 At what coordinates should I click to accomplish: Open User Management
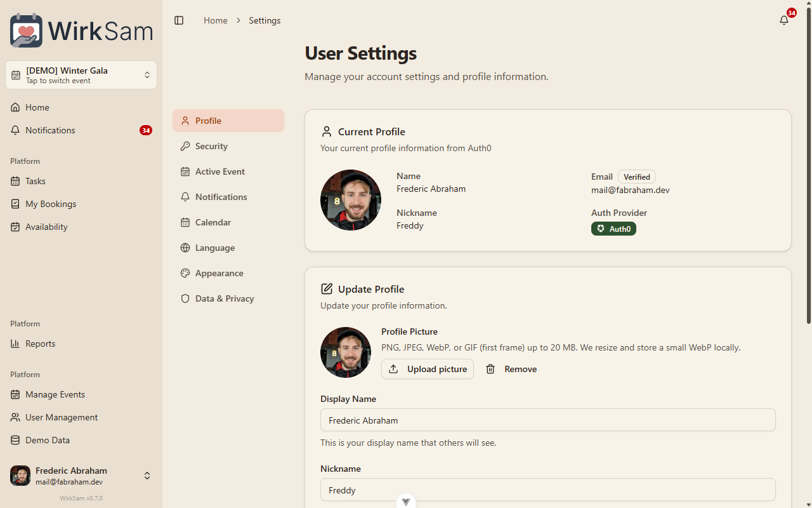81,417
